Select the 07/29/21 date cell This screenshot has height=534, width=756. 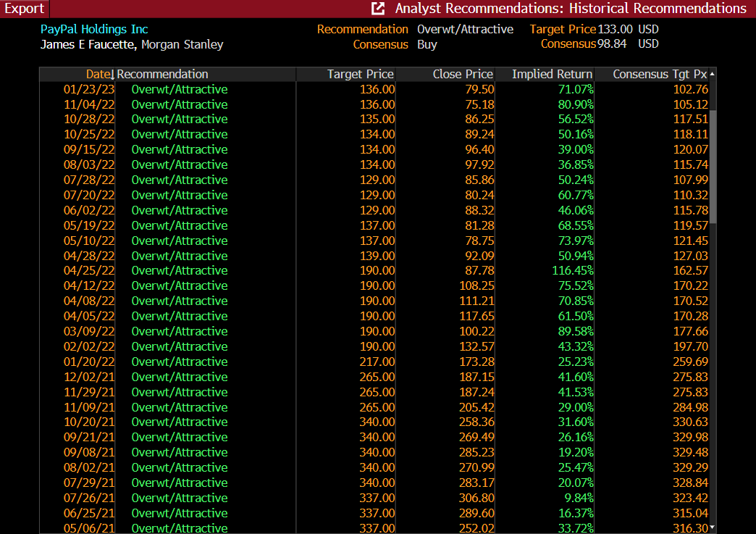[x=89, y=483]
